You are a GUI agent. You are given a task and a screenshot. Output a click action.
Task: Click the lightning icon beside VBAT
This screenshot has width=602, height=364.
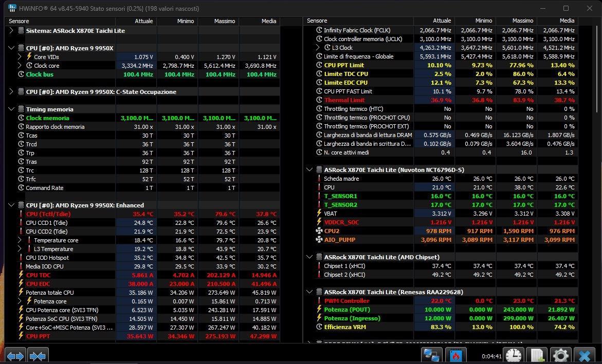click(319, 213)
